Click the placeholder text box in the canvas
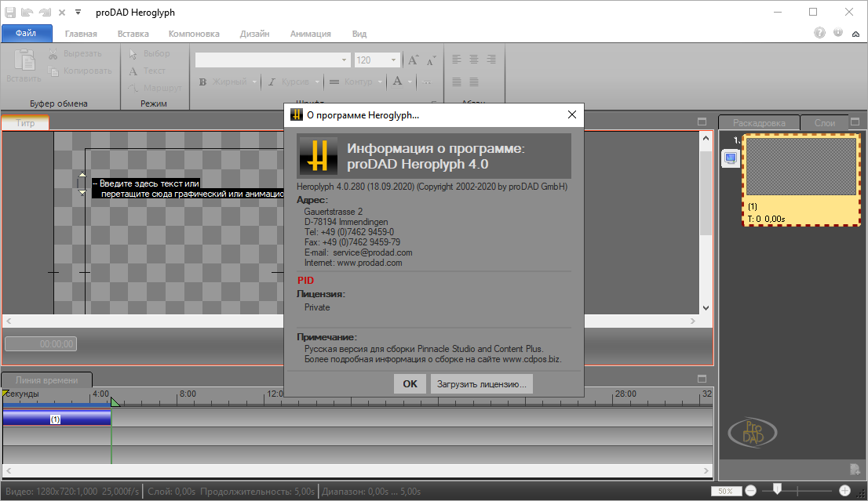 coord(187,189)
